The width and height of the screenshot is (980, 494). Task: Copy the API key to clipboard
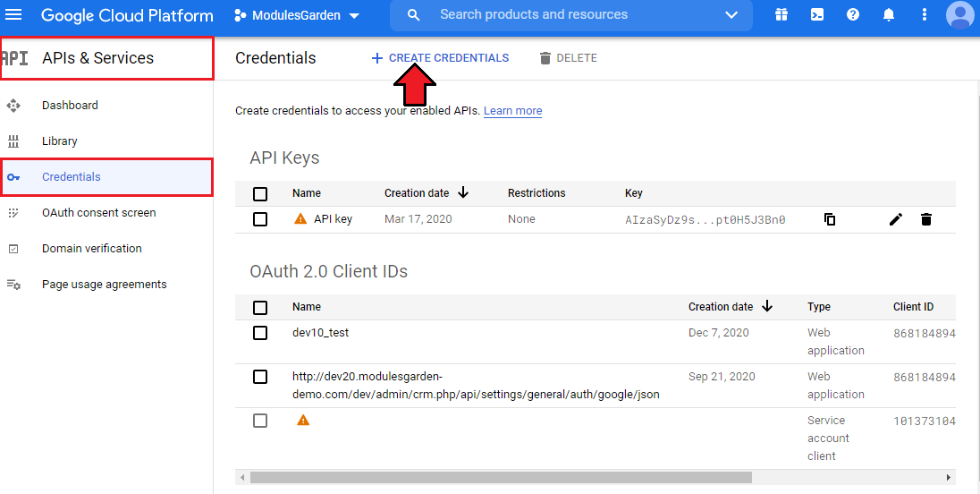(830, 219)
